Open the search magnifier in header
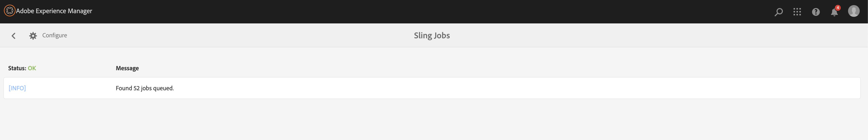 (778, 12)
